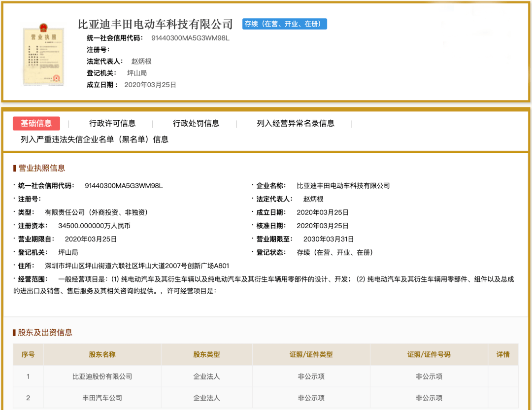The image size is (532, 410).
Task: Click 注册资本 value 34500.000000万人民币
Action: point(94,226)
